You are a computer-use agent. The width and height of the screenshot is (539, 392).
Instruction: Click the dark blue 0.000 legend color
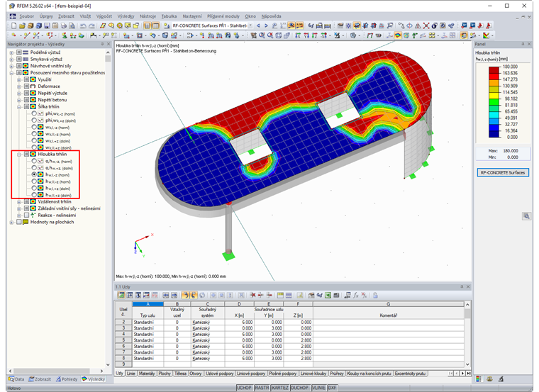494,134
